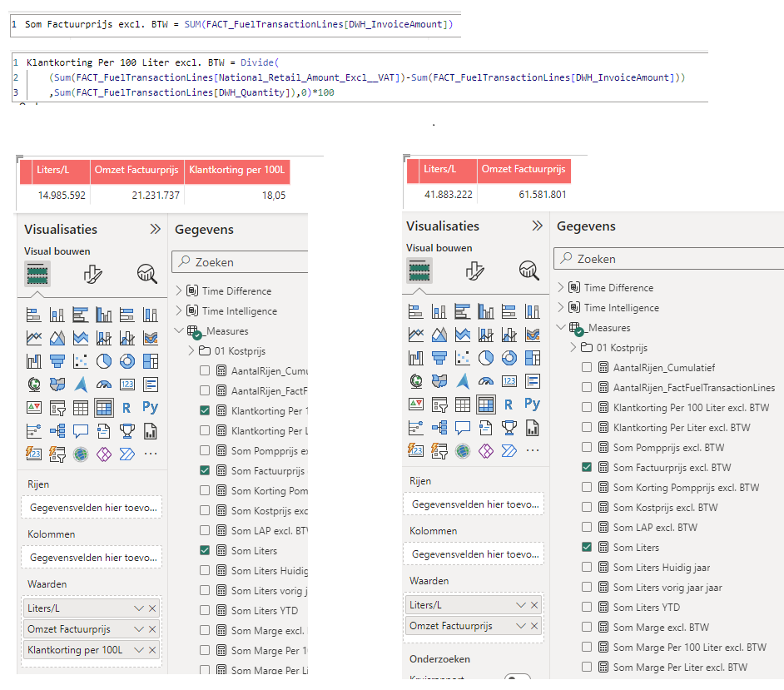Select gauge visual in left Visualisaties pane
The width and height of the screenshot is (784, 690).
pos(103,385)
